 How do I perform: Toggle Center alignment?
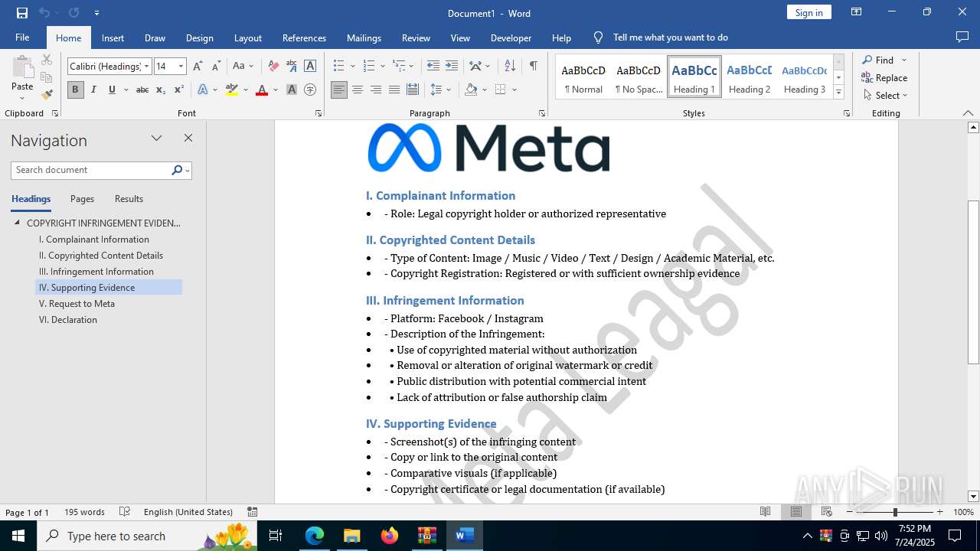pyautogui.click(x=358, y=90)
